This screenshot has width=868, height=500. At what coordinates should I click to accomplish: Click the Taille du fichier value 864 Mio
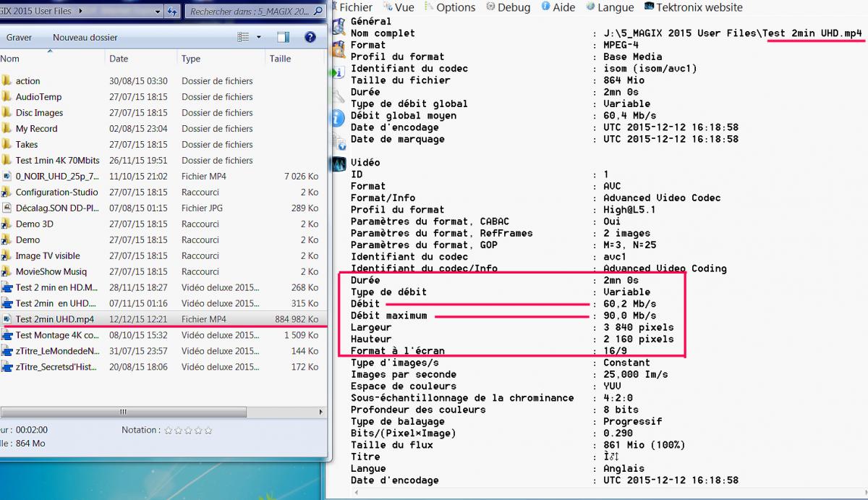(x=624, y=80)
